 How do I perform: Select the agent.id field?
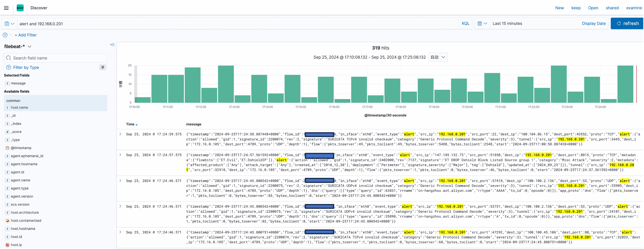click(17, 172)
